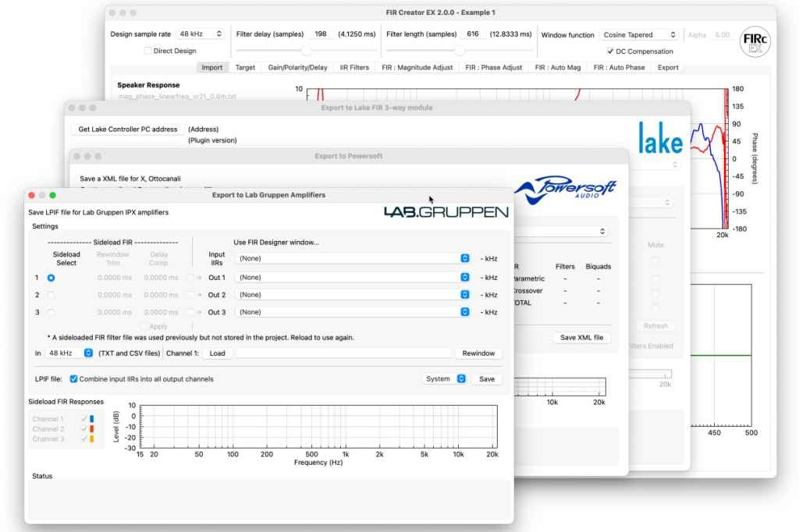This screenshot has height=532, width=799.
Task: Select Sideload radio button for row 1
Action: pyautogui.click(x=51, y=278)
